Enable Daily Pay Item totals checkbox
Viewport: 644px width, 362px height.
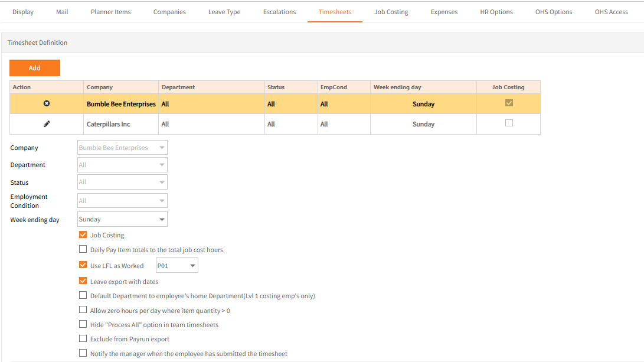[83, 250]
